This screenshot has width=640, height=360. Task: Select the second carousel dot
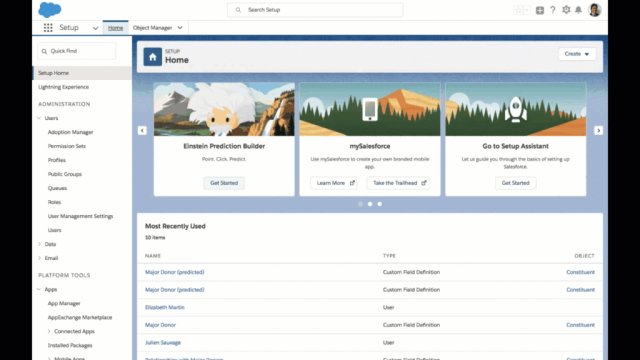pos(370,204)
